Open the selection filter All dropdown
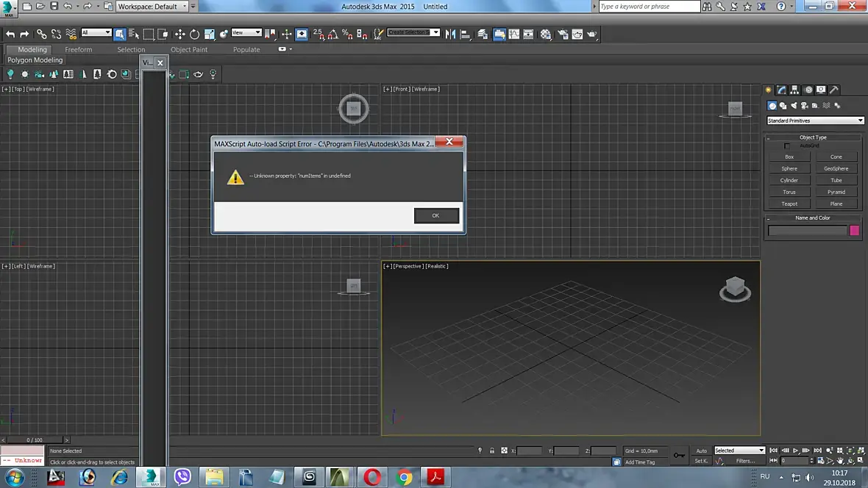The height and width of the screenshot is (488, 868). [96, 32]
